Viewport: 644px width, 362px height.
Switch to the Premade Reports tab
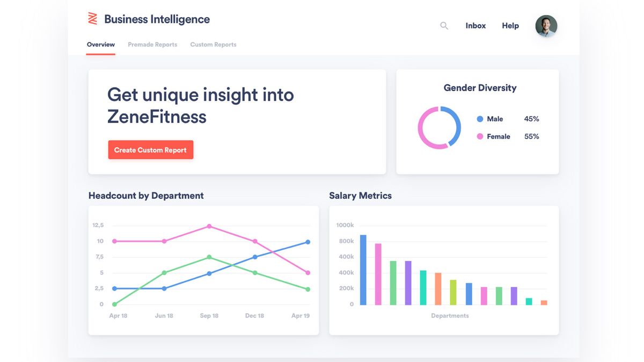coord(152,45)
